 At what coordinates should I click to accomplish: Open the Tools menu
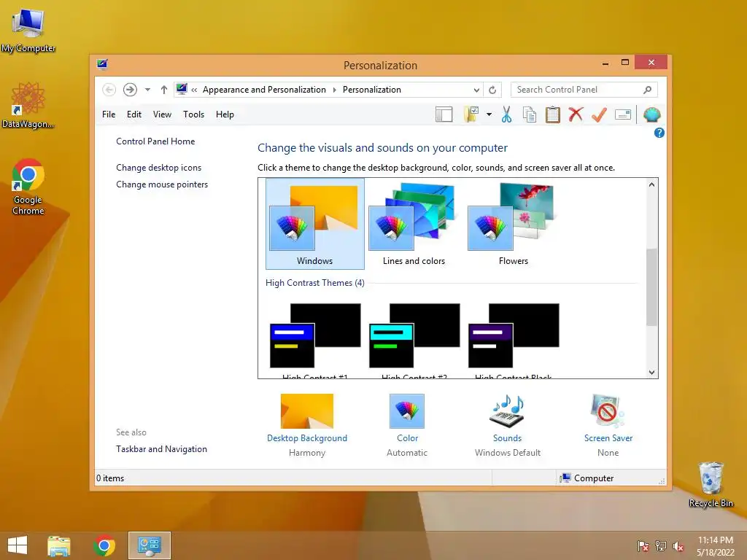pos(193,114)
